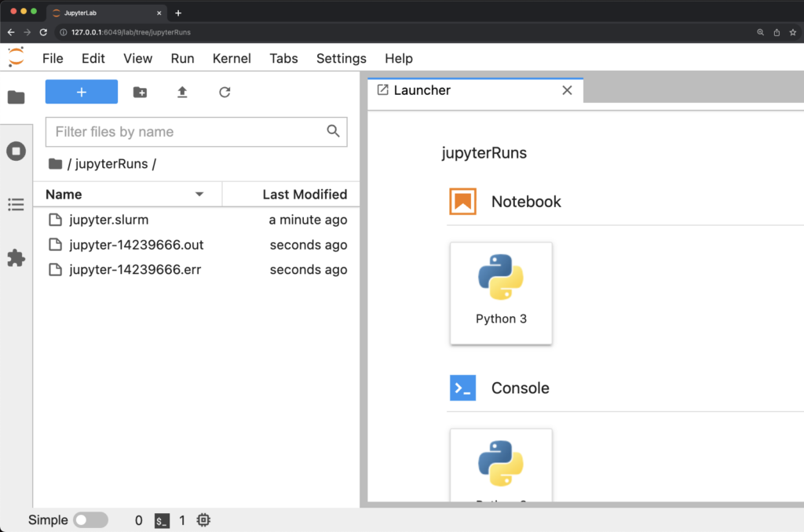
Task: Click the Upload Files arrow icon
Action: (182, 92)
